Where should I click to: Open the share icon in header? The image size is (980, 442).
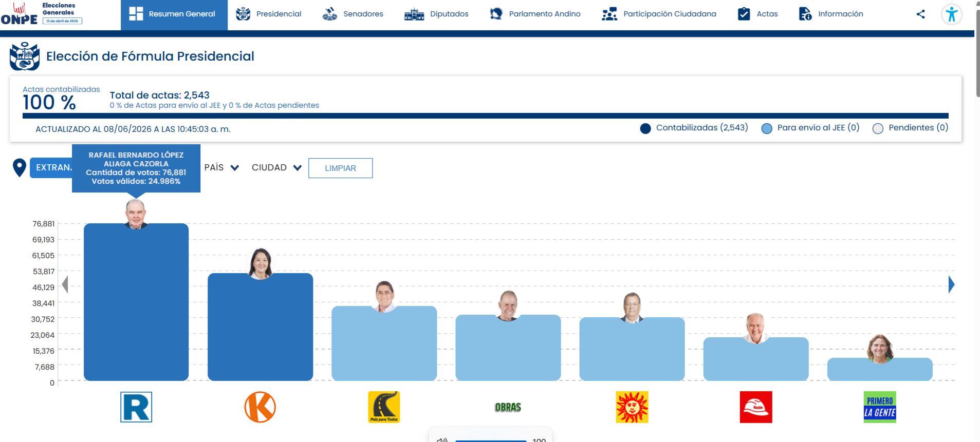[x=920, y=14]
